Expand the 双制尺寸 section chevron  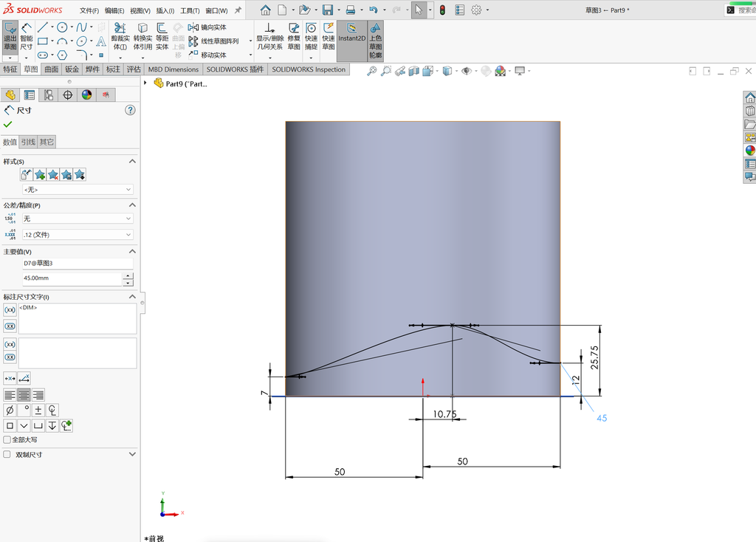click(132, 454)
